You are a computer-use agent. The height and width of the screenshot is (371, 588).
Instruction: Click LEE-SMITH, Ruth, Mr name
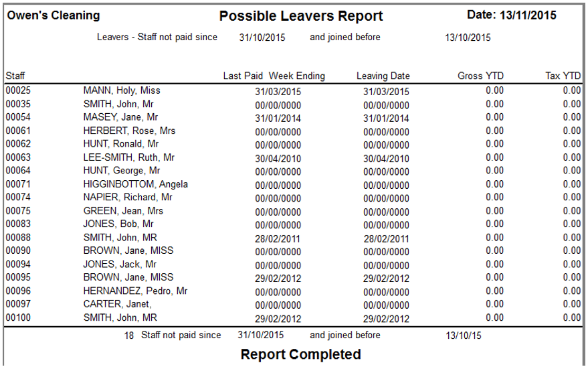coord(129,157)
